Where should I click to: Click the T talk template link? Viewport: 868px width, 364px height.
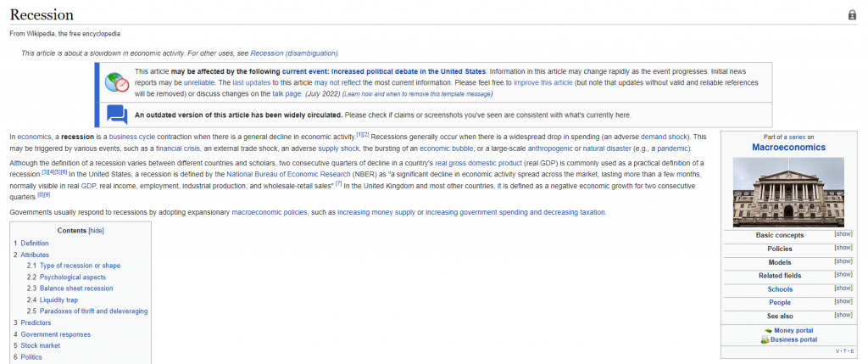coord(844,352)
